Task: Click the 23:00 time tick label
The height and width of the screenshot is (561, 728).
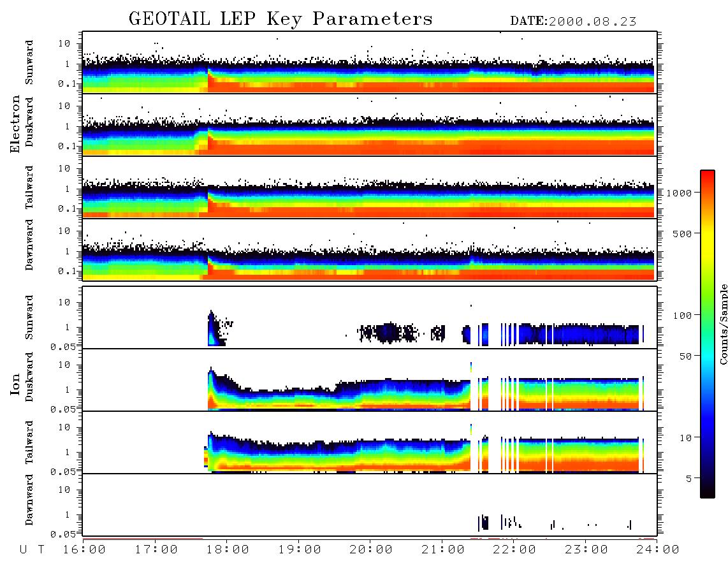Action: 586,550
